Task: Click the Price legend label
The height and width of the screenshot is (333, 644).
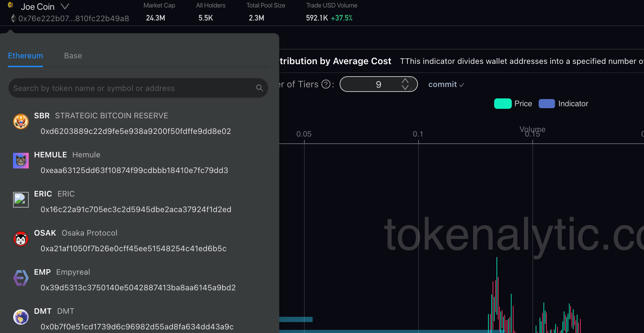Action: [x=523, y=104]
